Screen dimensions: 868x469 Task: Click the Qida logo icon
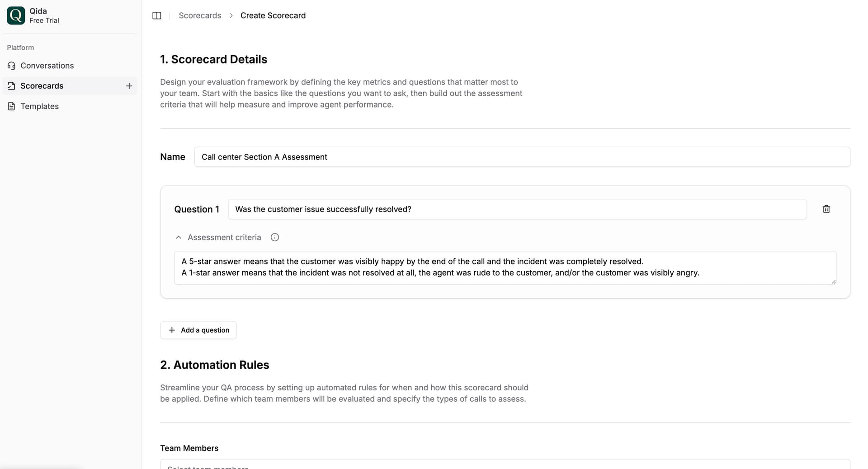(16, 15)
